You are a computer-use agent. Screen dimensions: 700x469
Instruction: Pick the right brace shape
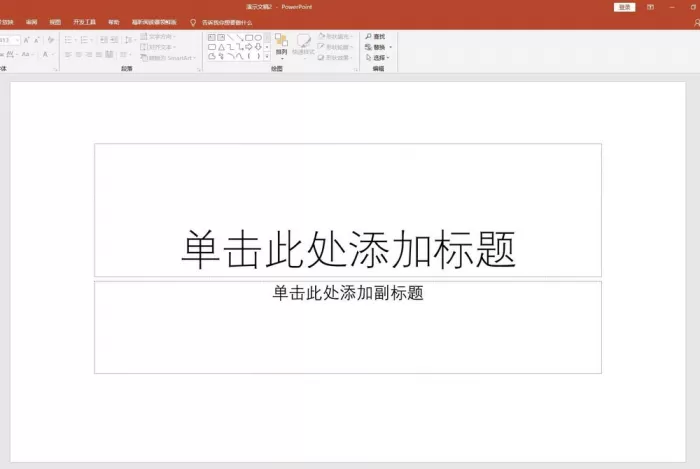pos(258,56)
